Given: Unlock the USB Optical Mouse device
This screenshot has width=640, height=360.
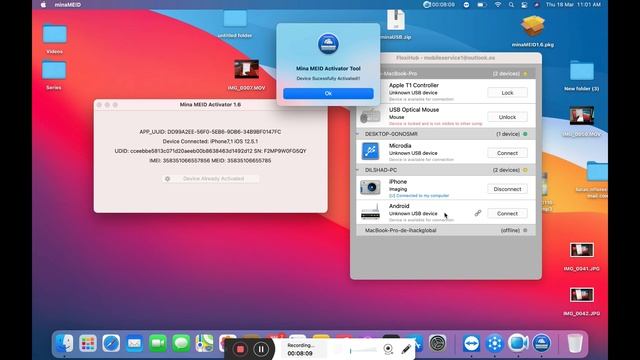Looking at the screenshot, I should click(507, 117).
